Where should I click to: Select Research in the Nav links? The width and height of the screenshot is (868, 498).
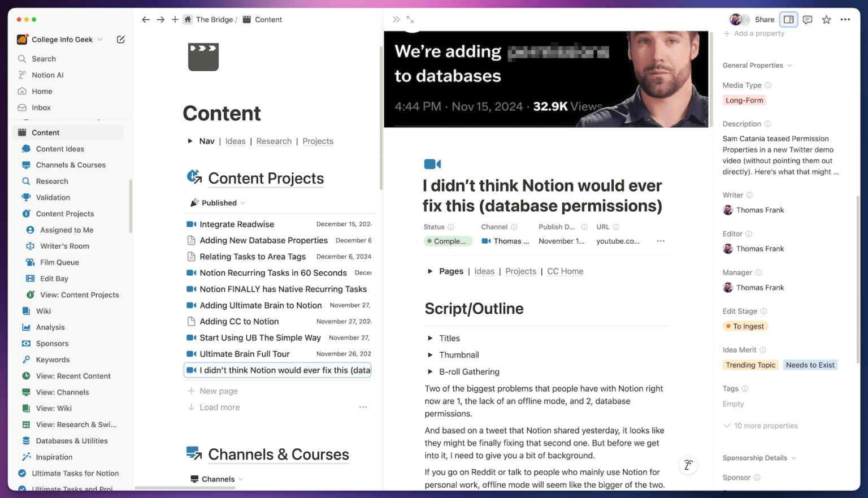click(x=274, y=141)
